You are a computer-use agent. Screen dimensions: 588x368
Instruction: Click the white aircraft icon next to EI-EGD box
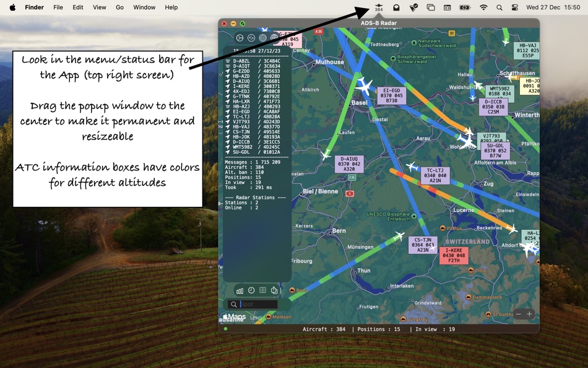tap(364, 86)
